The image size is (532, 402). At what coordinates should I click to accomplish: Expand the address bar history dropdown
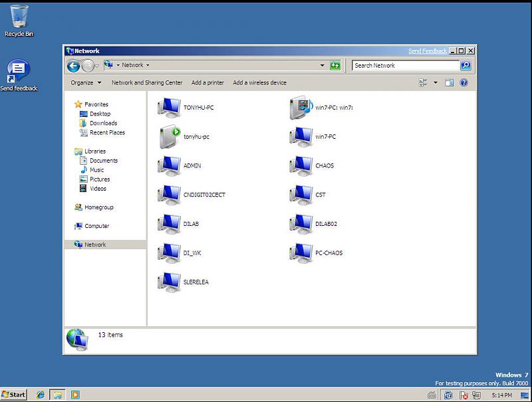322,66
